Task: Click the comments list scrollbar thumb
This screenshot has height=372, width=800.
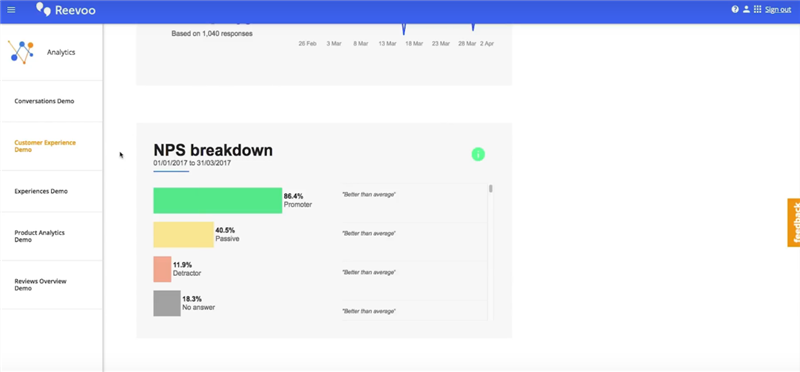Action: [491, 188]
